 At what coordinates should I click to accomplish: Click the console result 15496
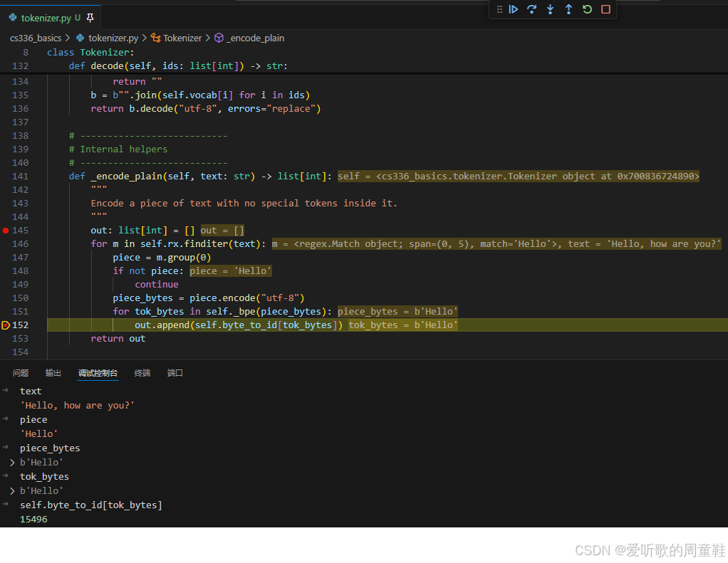click(33, 519)
